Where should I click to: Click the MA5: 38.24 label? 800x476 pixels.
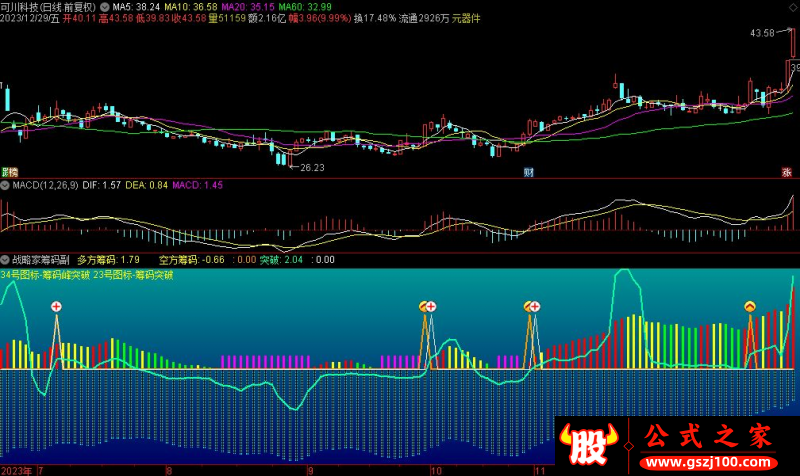(136, 7)
